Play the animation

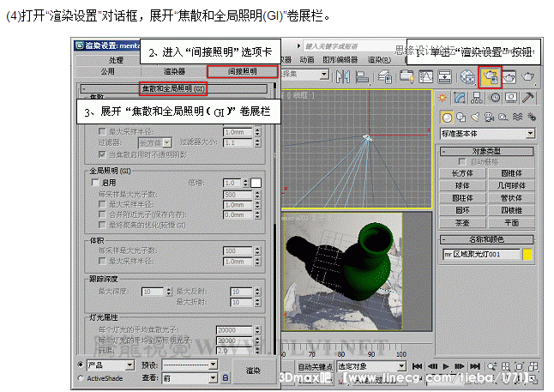pyautogui.click(x=446, y=366)
